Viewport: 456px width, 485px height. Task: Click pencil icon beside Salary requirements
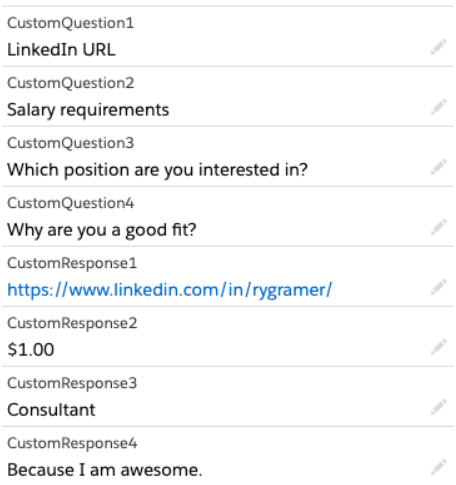[438, 107]
